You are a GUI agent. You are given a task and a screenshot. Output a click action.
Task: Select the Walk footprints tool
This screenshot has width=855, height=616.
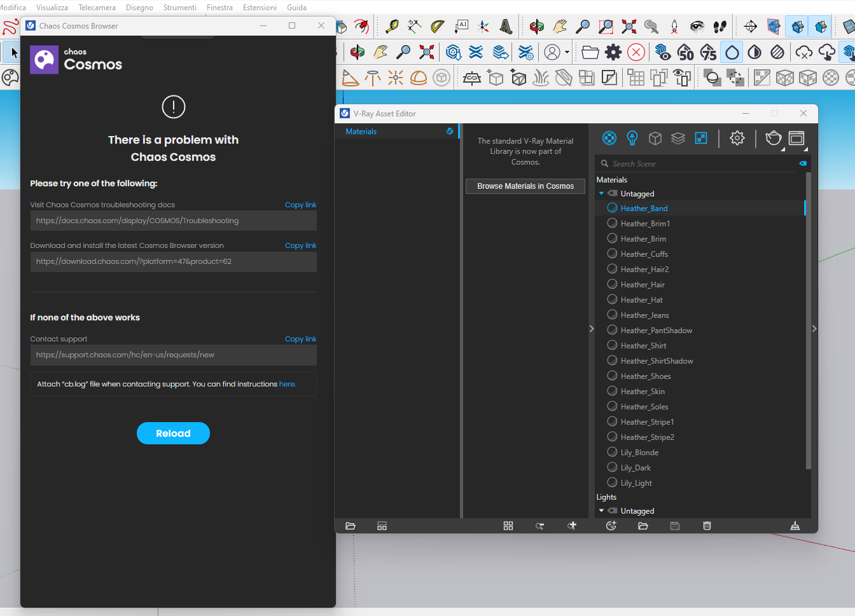coord(719,27)
